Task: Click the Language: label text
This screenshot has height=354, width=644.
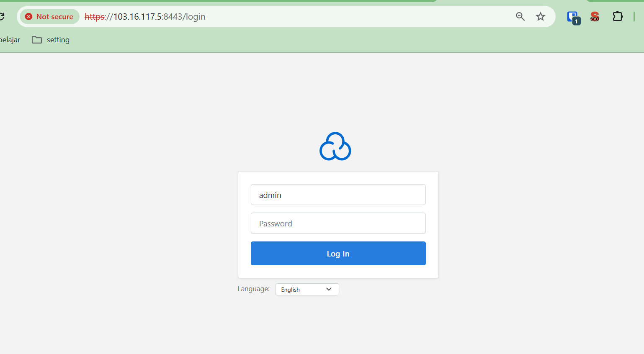Action: 254,289
